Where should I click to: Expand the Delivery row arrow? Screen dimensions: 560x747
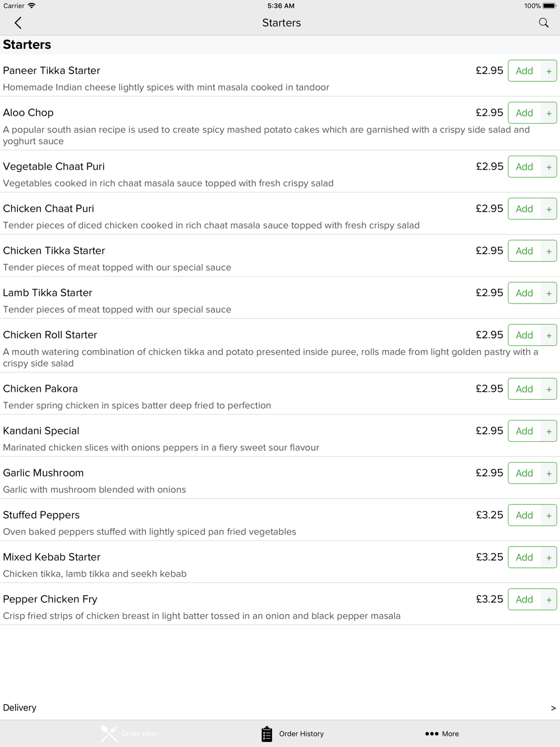click(553, 708)
